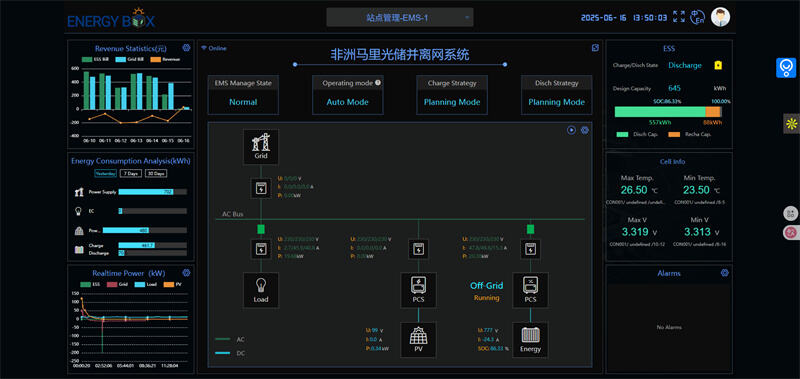Select the 7 Days tab

coord(131,173)
